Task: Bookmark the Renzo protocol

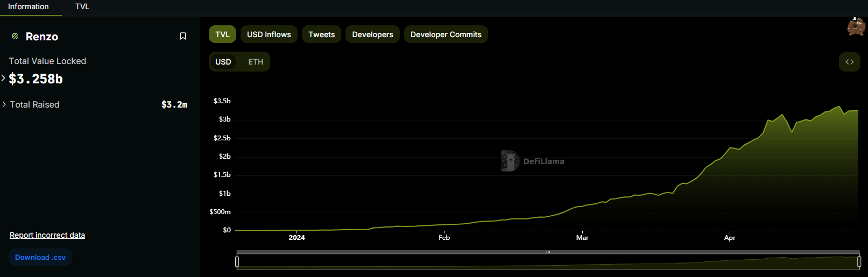Action: pyautogui.click(x=183, y=36)
